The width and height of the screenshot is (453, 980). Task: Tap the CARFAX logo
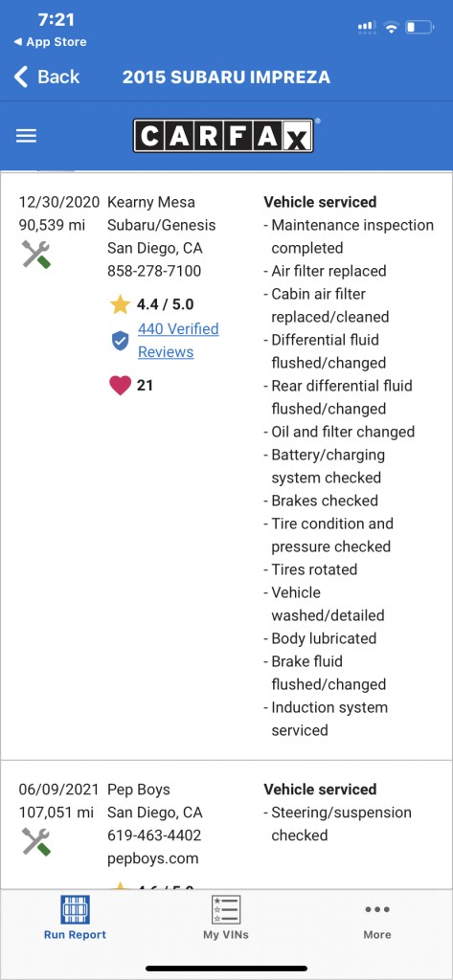point(224,136)
